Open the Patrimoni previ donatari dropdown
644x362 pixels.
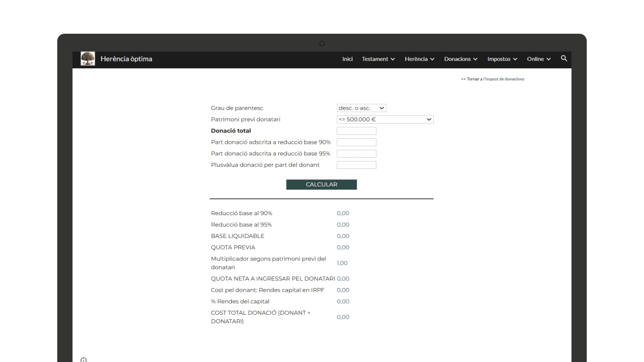(x=385, y=120)
